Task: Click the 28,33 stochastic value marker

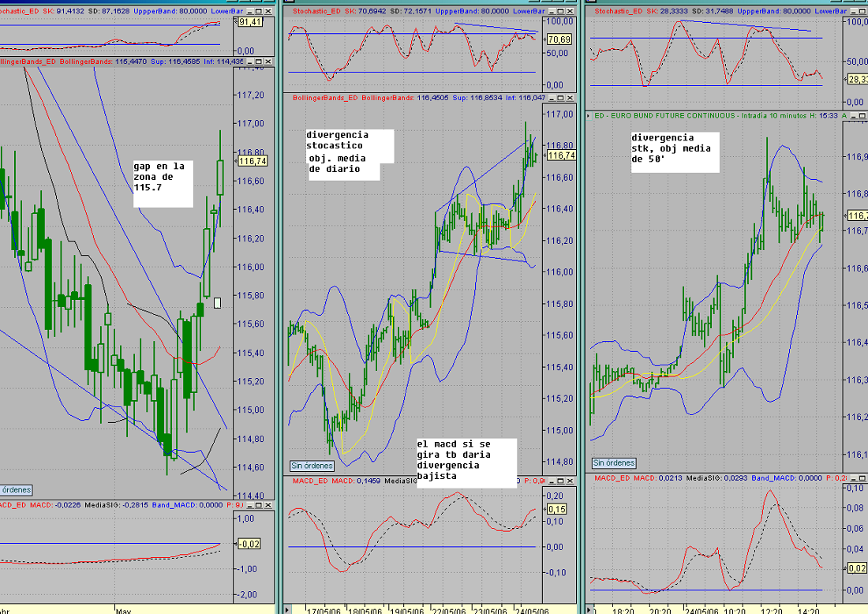Action: [x=858, y=80]
